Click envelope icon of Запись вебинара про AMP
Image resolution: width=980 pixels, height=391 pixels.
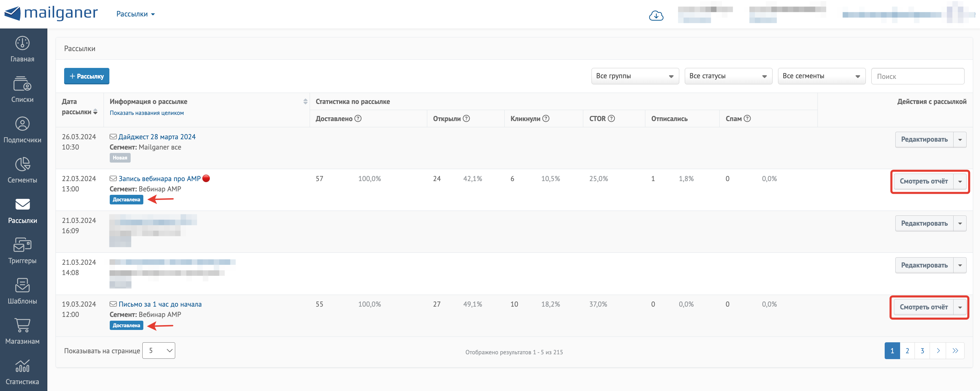click(x=113, y=178)
